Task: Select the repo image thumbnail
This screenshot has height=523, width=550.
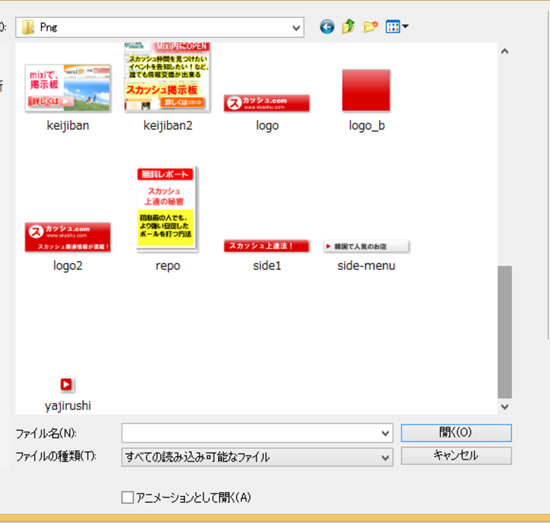Action: click(167, 209)
